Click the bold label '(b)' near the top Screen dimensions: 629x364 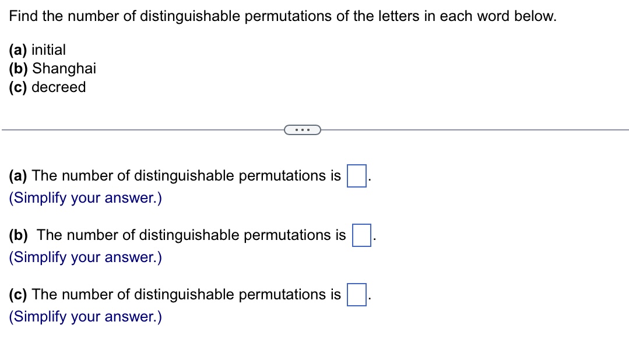point(17,68)
